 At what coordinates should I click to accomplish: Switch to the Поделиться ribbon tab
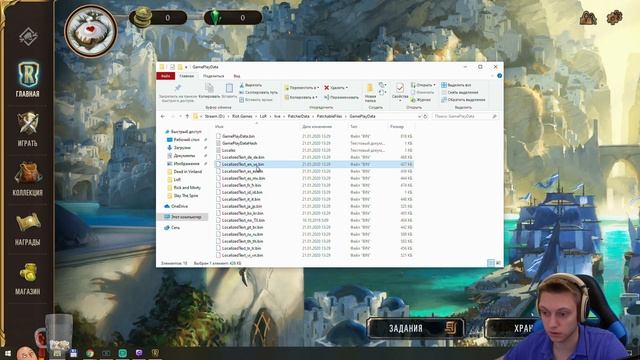tap(213, 76)
